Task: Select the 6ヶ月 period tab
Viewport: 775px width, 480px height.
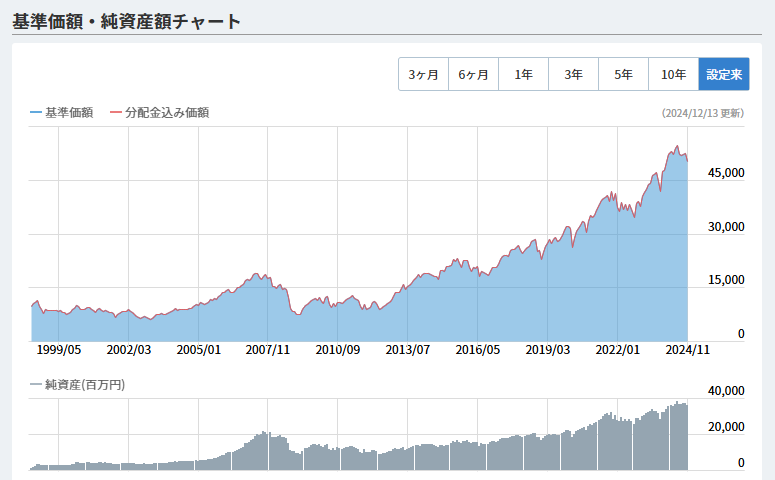Action: [x=474, y=74]
